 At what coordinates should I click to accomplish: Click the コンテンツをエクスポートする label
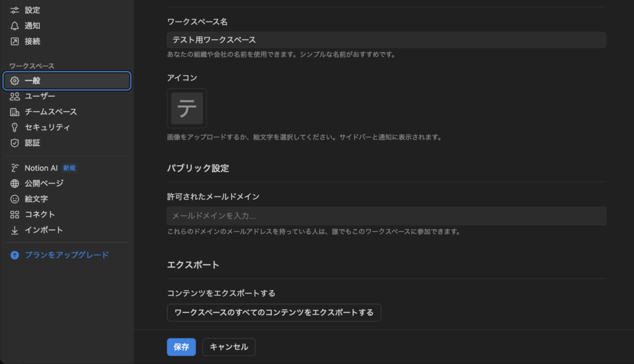tap(221, 293)
